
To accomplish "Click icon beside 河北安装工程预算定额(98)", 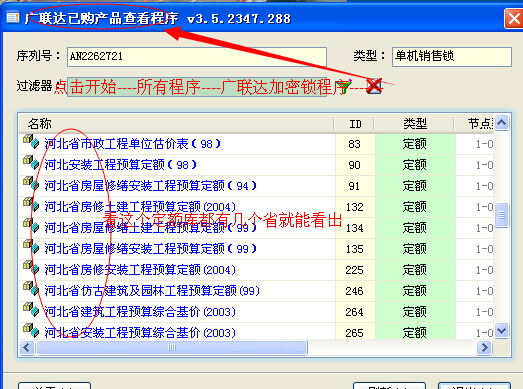I will (31, 163).
